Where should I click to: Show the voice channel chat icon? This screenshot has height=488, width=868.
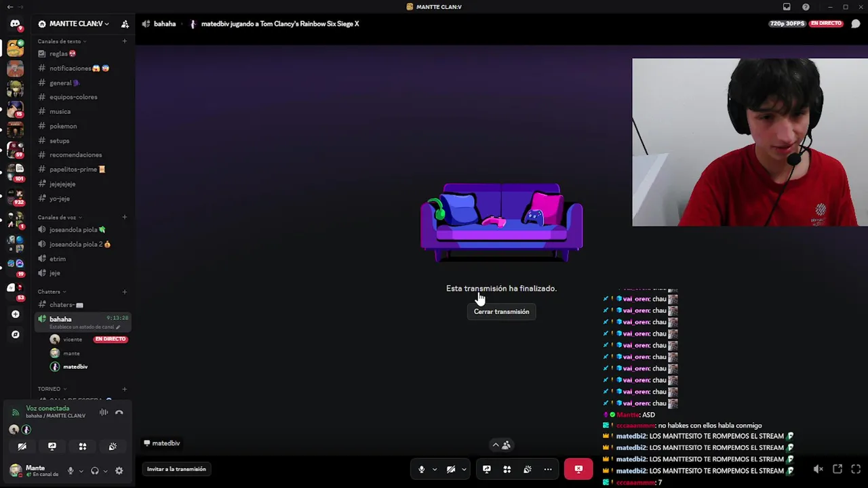coord(856,24)
